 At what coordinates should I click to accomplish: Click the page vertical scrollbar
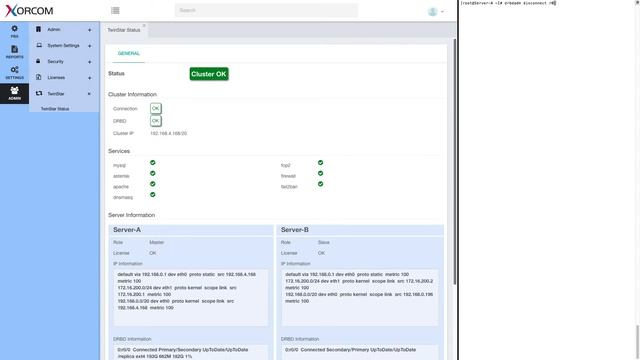[x=455, y=161]
